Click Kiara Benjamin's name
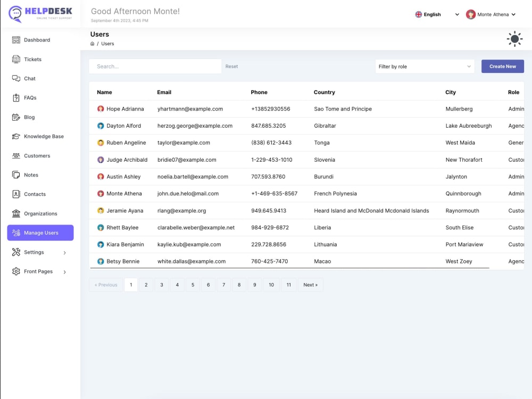The image size is (532, 399). 125,244
